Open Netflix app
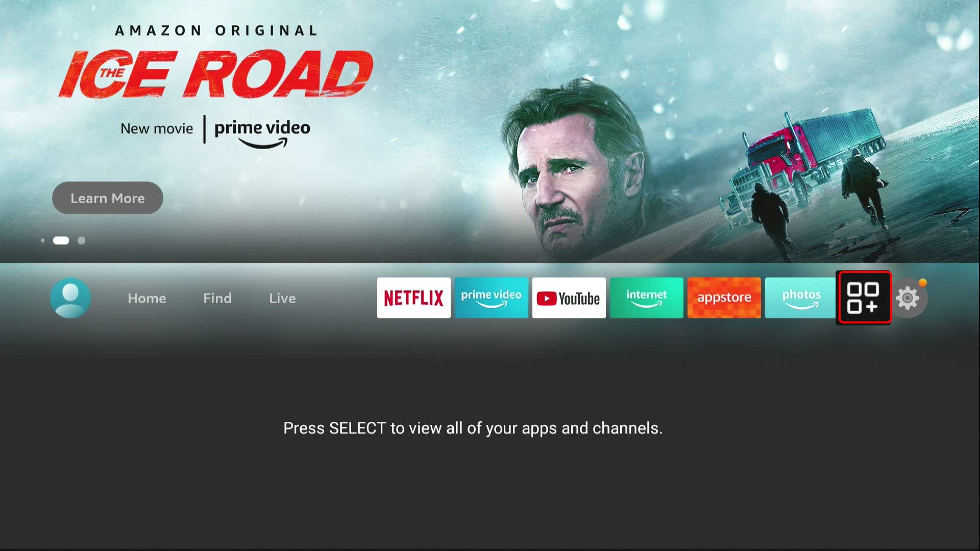The image size is (980, 551). (413, 297)
